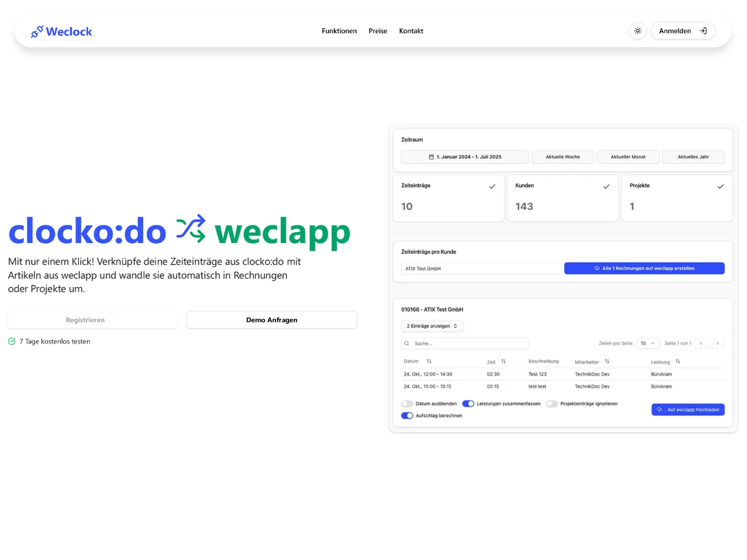Image resolution: width=747 pixels, height=560 pixels.
Task: Click the ATIX Test GmbH customer field
Action: click(x=481, y=268)
